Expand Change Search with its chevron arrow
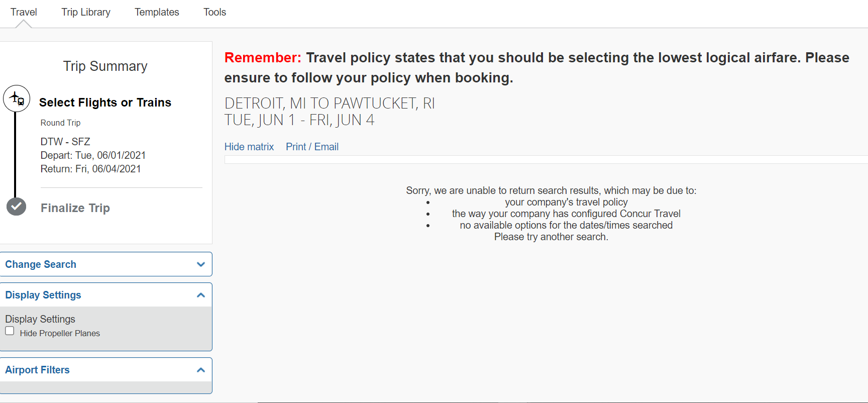 pos(201,264)
